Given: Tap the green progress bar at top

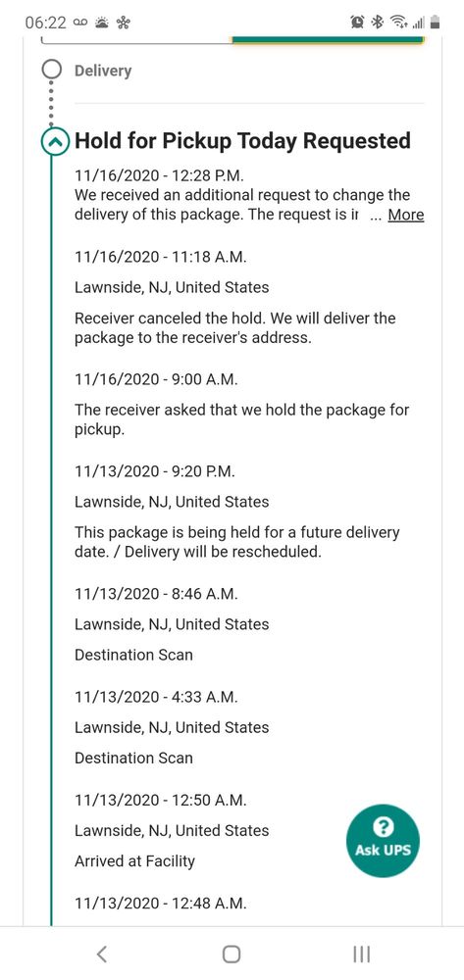Looking at the screenshot, I should pyautogui.click(x=329, y=40).
